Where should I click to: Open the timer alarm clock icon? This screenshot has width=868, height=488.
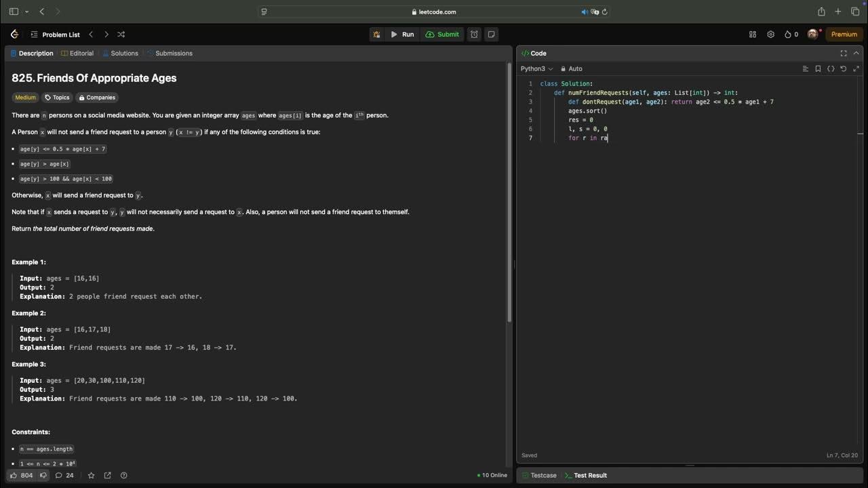474,35
